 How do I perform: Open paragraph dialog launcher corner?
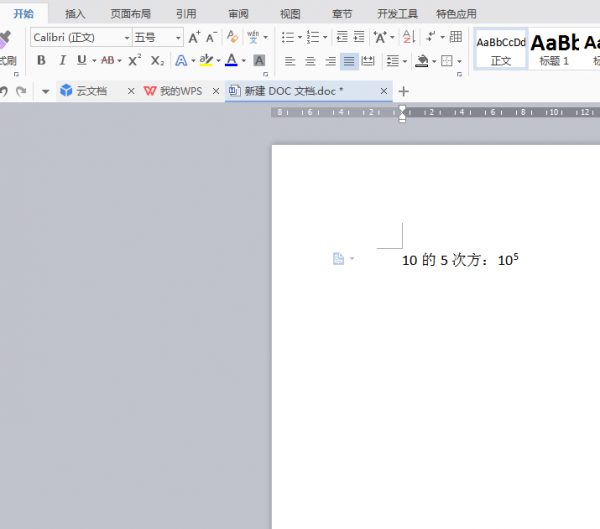point(459,74)
